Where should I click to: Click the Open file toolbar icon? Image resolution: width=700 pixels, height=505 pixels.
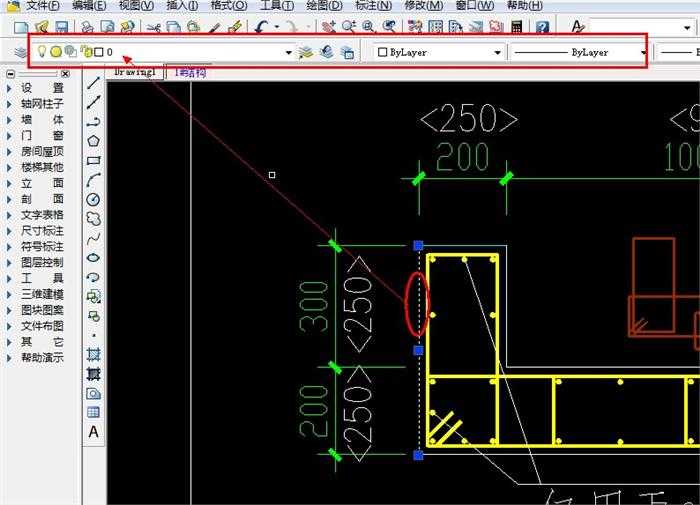42,28
